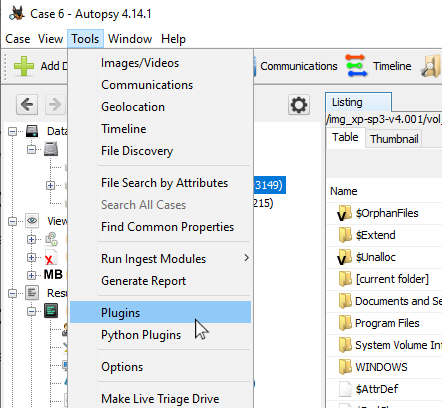
Task: Click the Autopsy app logo in title bar
Action: (x=17, y=14)
